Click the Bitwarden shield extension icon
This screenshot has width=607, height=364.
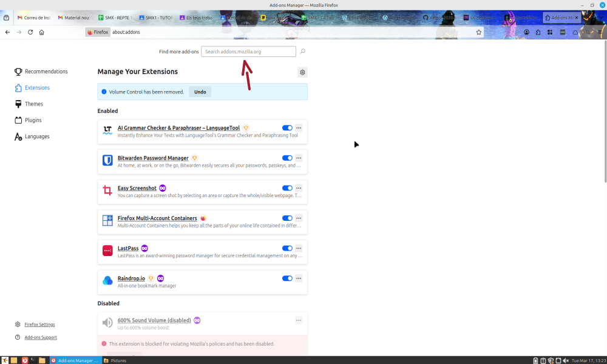coord(107,160)
